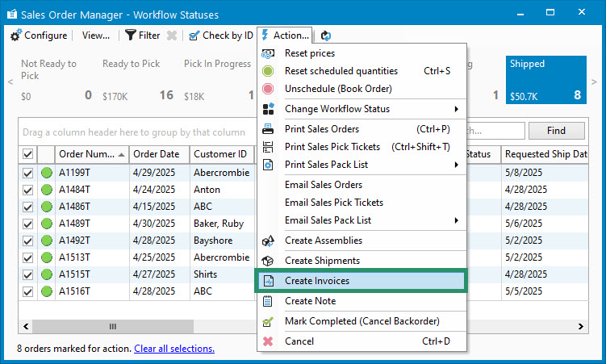Click the Requested Ship Date column header
606x364 pixels.
545,154
